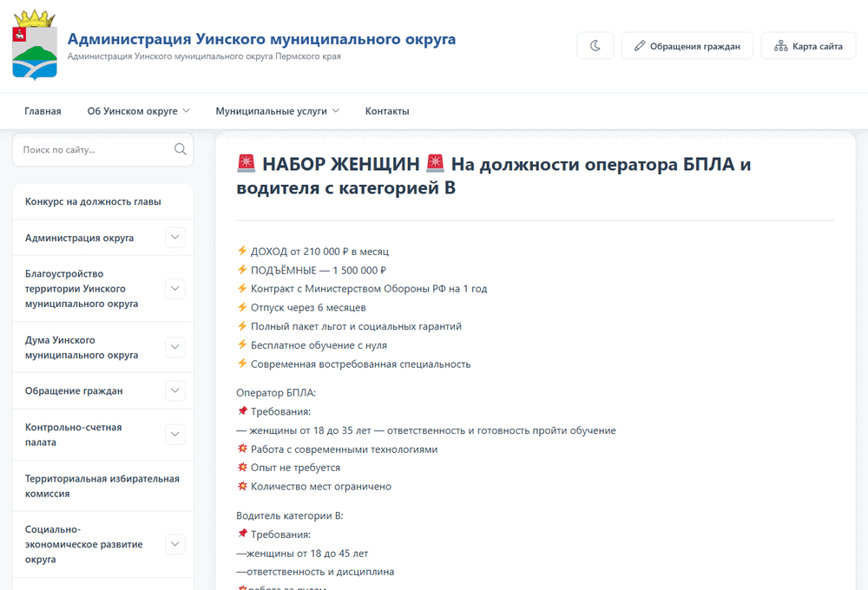Go to Главная in the navigation bar

(43, 111)
